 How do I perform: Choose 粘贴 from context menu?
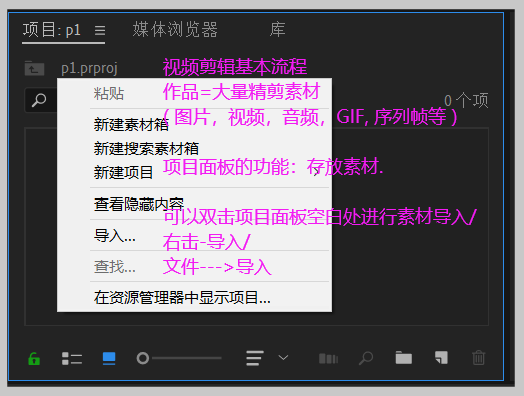[194, 94]
